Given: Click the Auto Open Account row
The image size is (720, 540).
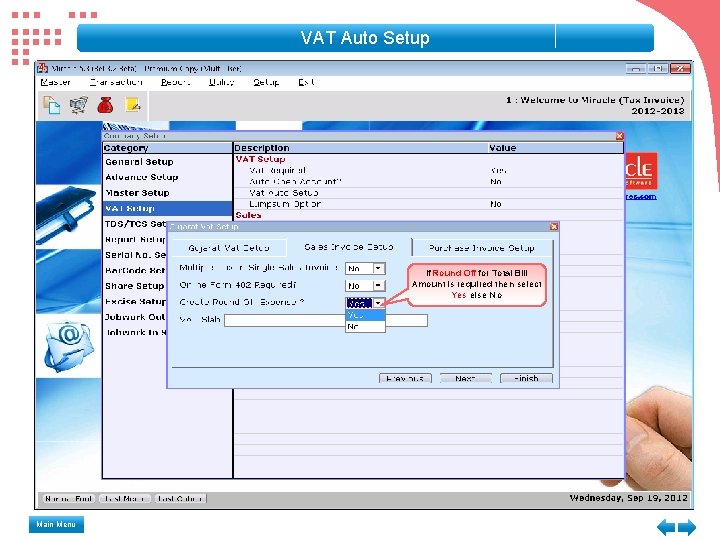Looking at the screenshot, I should click(428, 182).
